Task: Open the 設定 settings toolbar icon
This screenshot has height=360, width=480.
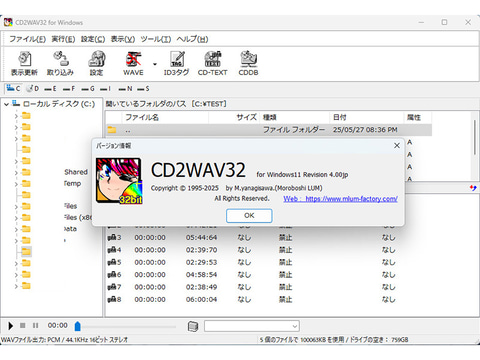Action: click(x=96, y=63)
